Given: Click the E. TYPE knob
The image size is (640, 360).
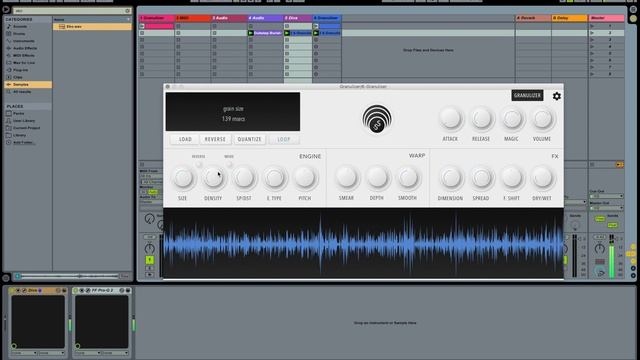Looking at the screenshot, I should pyautogui.click(x=274, y=178).
